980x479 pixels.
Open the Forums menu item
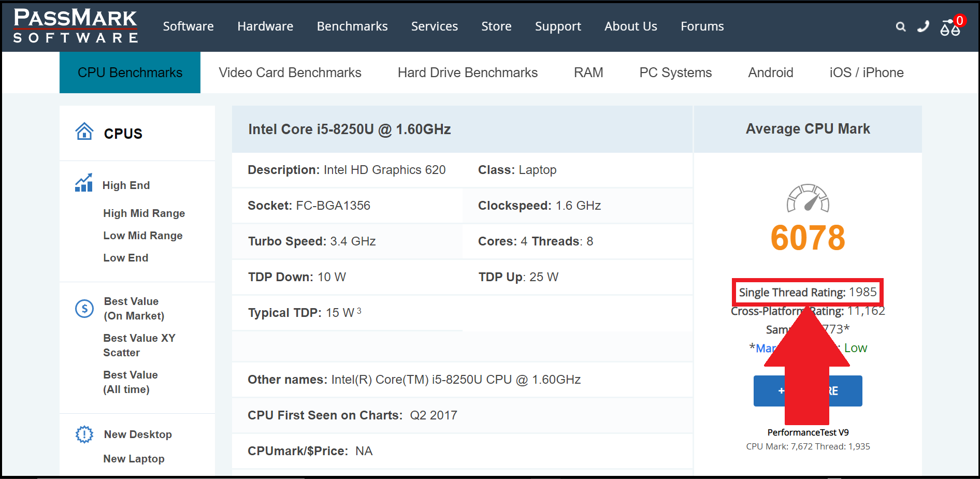(702, 26)
